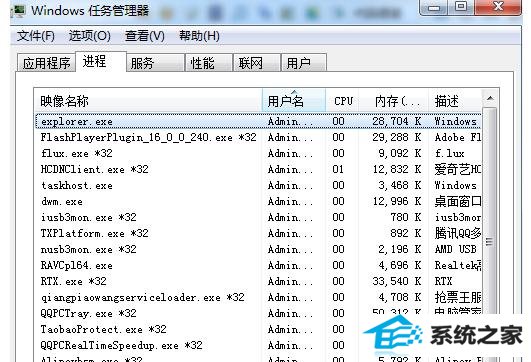
Task: Open the 查看(V) menu
Action: pos(145,36)
